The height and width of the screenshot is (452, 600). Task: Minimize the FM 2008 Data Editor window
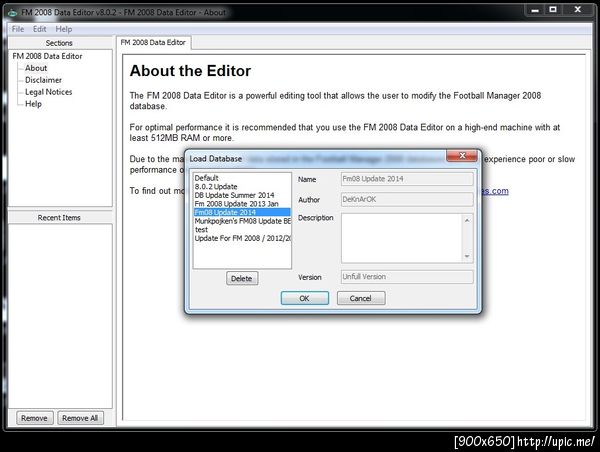click(535, 10)
